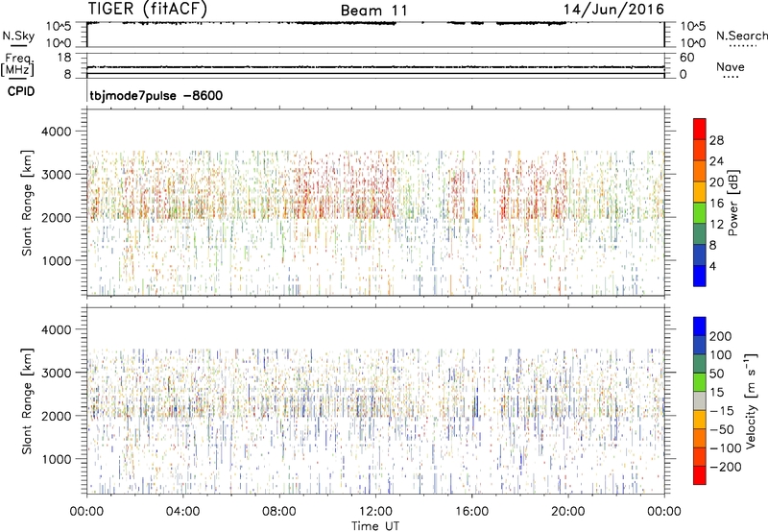
Task: Click the N.Sky legend label
Action: tap(18, 36)
